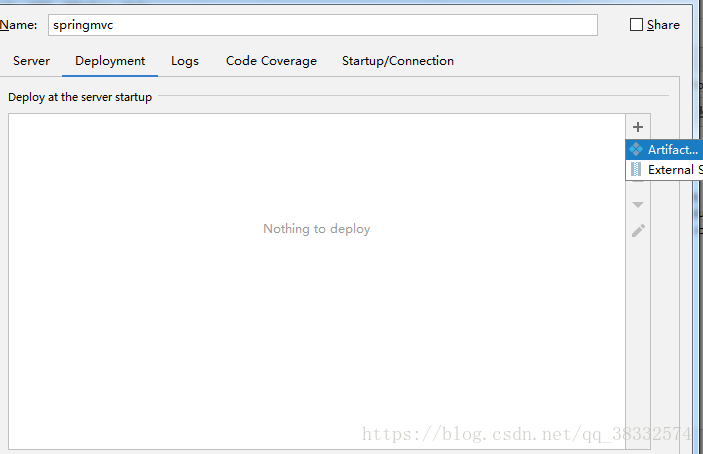703x454 pixels.
Task: Enable the Share checkbox
Action: click(636, 25)
